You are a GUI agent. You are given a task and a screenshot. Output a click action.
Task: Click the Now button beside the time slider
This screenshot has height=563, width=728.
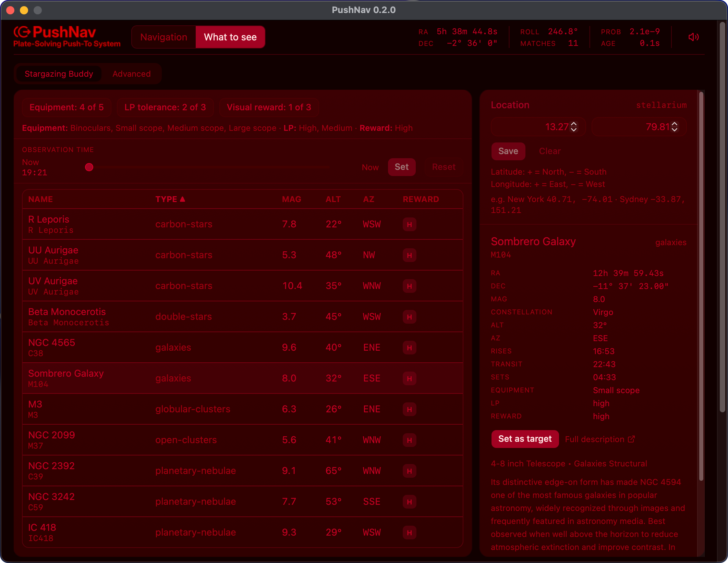tap(370, 167)
